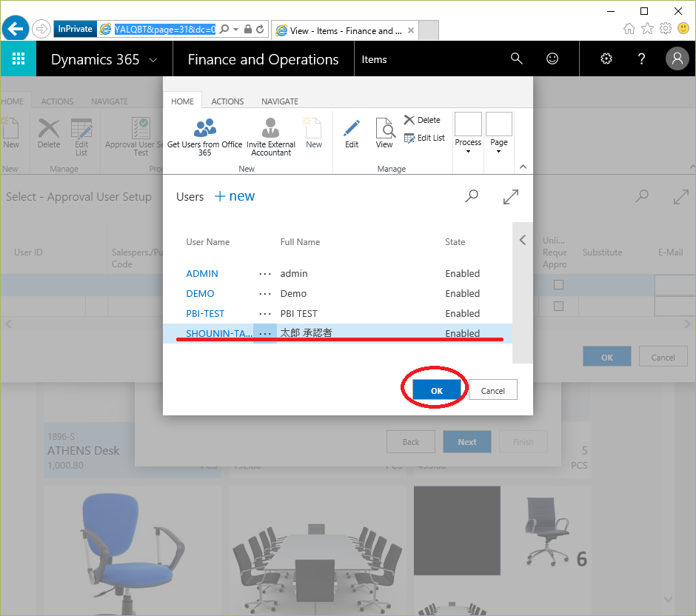Image resolution: width=696 pixels, height=616 pixels.
Task: Click New in the Users dialog ribbon
Action: [x=314, y=133]
